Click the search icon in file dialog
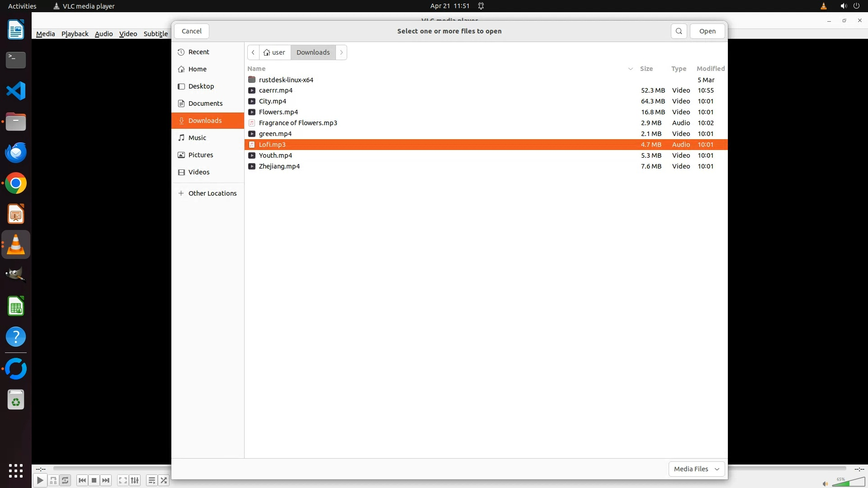Image resolution: width=868 pixels, height=488 pixels. point(679,31)
